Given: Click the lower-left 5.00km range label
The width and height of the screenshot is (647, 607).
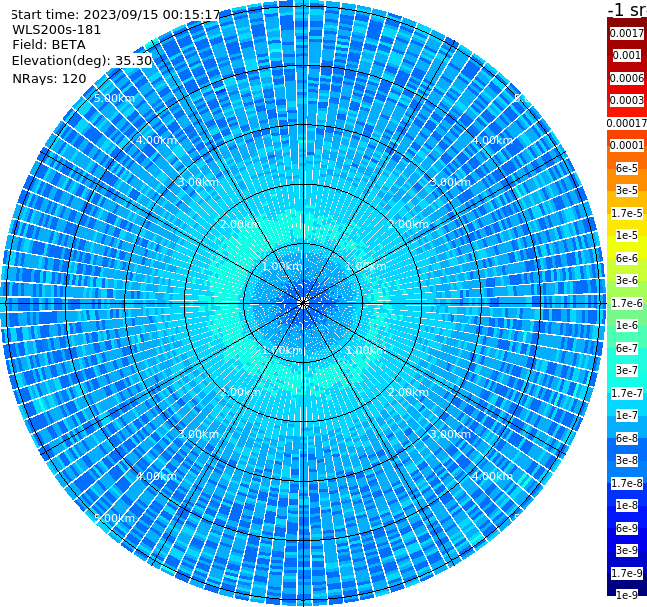Looking at the screenshot, I should pyautogui.click(x=114, y=518).
